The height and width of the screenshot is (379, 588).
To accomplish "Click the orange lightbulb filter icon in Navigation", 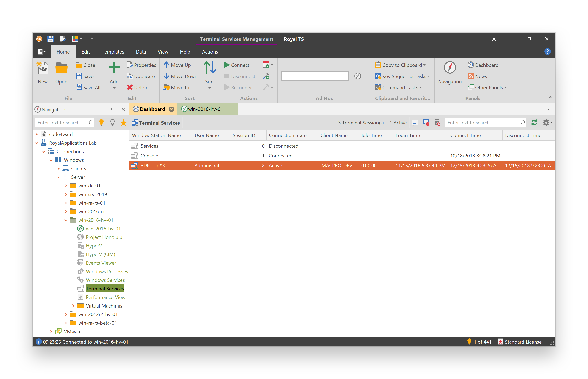I will (101, 123).
